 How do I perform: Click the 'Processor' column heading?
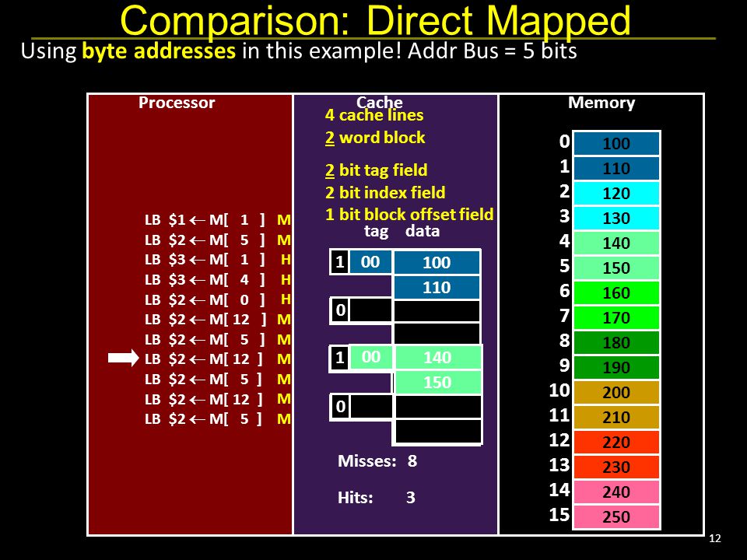pyautogui.click(x=177, y=103)
